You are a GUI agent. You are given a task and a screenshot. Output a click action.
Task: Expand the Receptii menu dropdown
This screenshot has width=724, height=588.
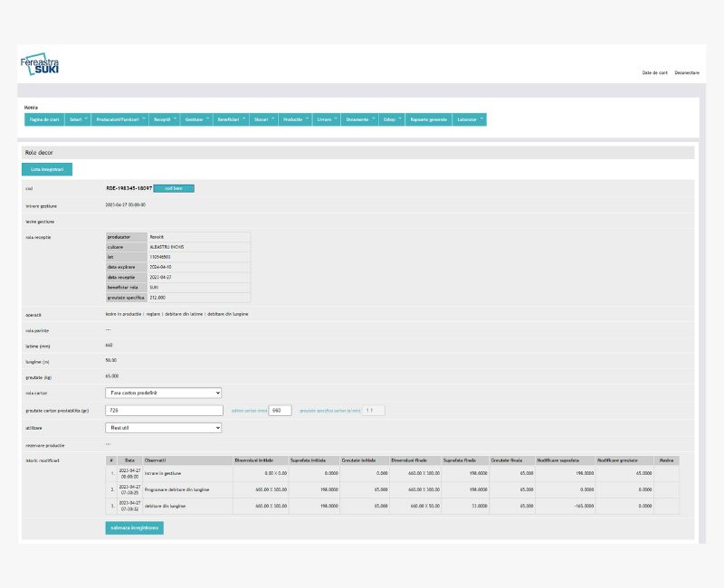pos(165,119)
